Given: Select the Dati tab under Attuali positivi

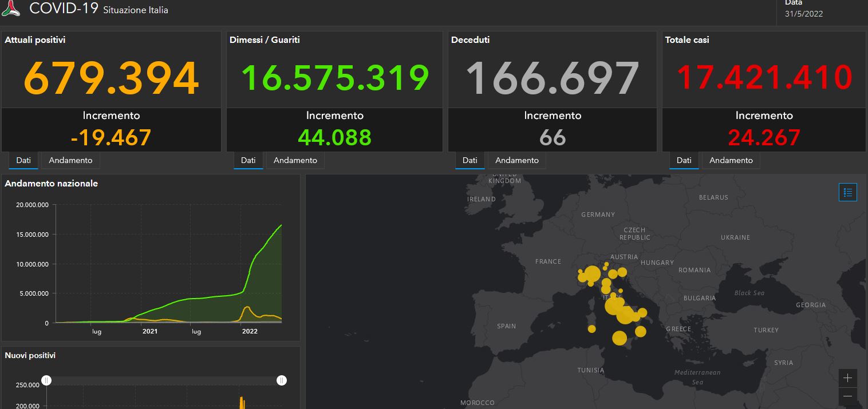Looking at the screenshot, I should tap(23, 160).
